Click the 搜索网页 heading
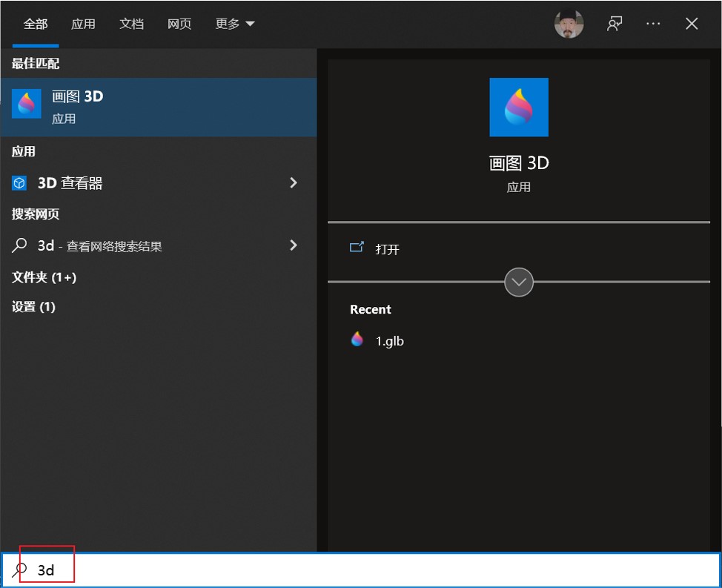This screenshot has width=722, height=588. coord(36,214)
